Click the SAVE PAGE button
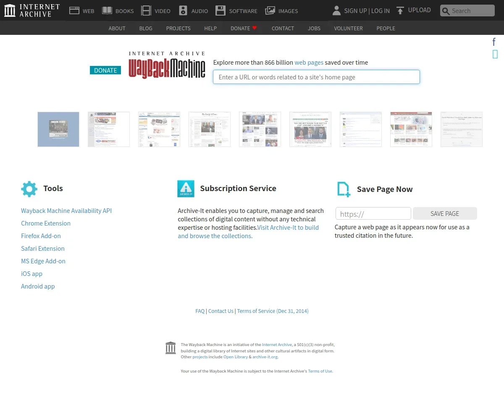This screenshot has height=420, width=504. tap(445, 213)
